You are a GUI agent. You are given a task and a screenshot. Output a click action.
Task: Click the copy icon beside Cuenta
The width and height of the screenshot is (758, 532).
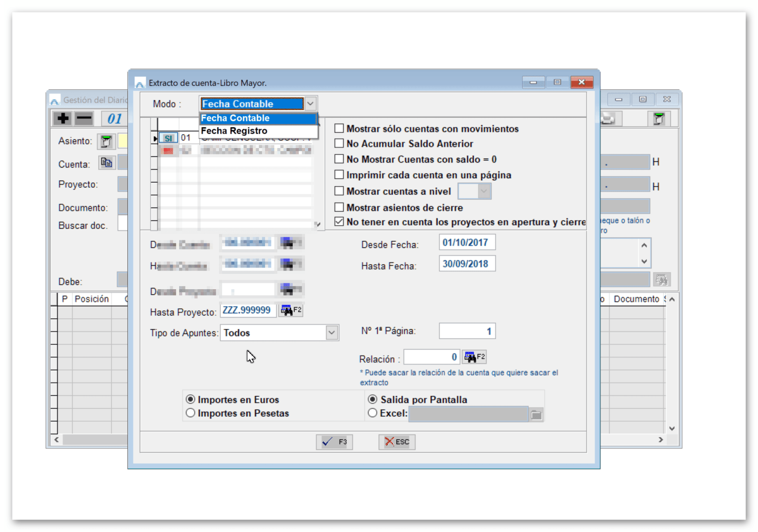pos(106,163)
